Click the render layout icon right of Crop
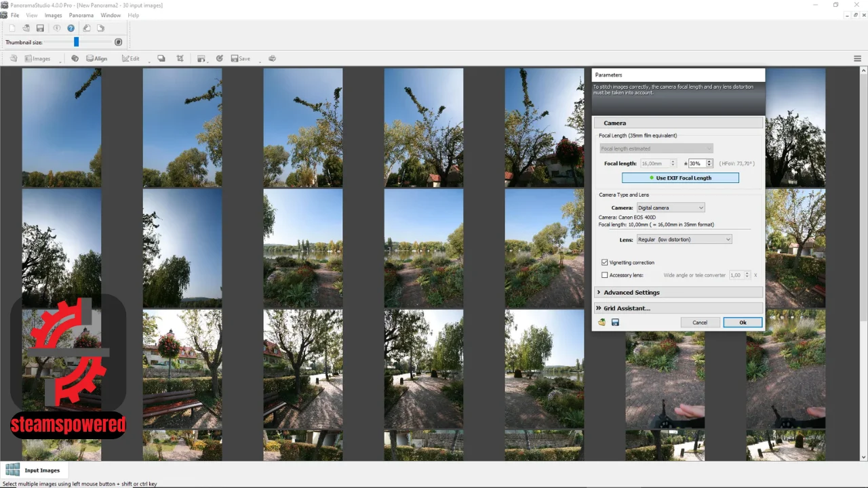This screenshot has width=868, height=488. (x=201, y=58)
